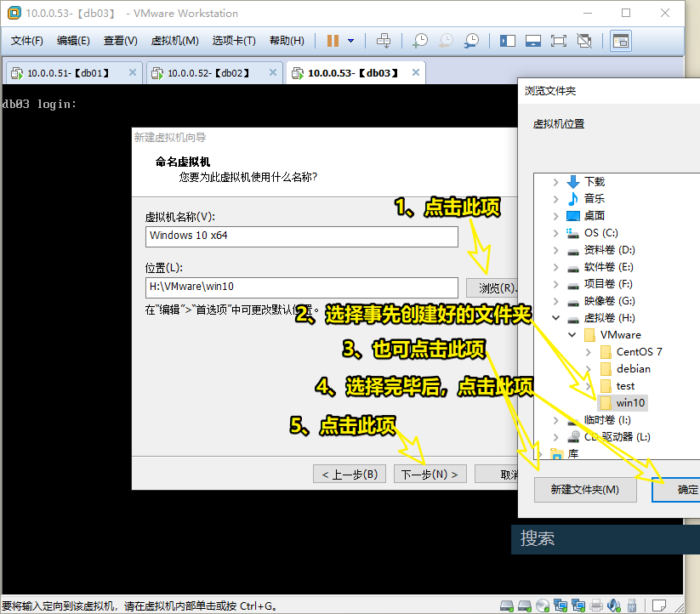The height and width of the screenshot is (614, 700).
Task: Select 虚拟卷 (H:) drive
Action: click(609, 318)
